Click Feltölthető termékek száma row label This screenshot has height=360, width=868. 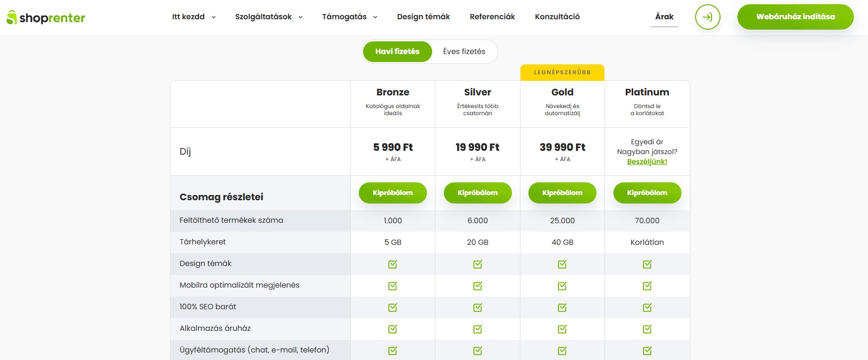click(x=231, y=220)
